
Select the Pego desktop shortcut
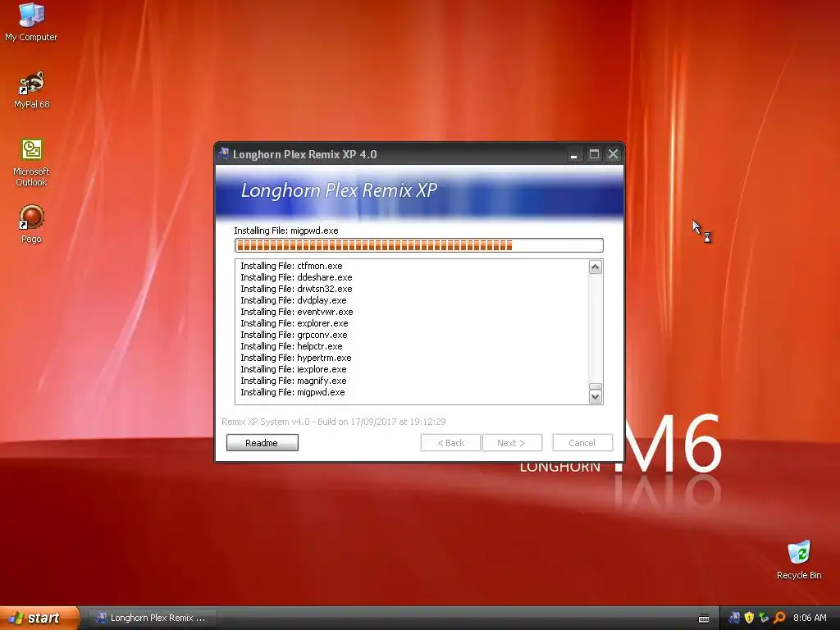[32, 224]
